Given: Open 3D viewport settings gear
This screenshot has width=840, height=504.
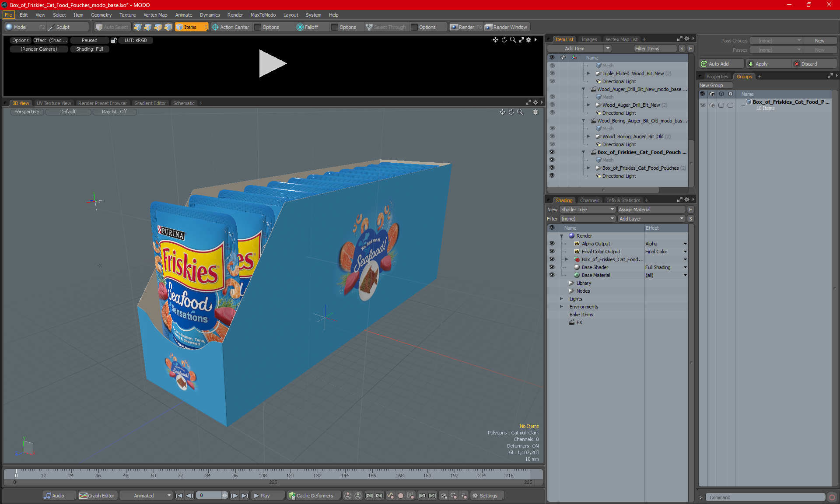Looking at the screenshot, I should coord(535,112).
